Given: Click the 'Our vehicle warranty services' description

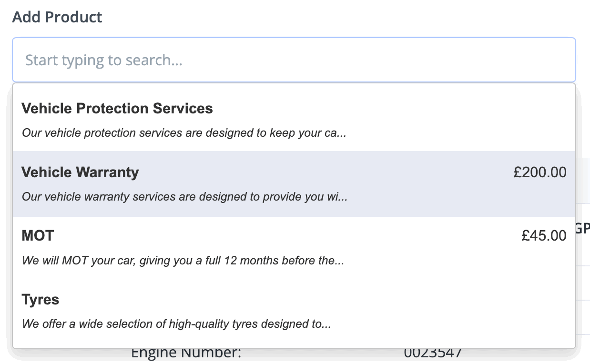Looking at the screenshot, I should 184,197.
